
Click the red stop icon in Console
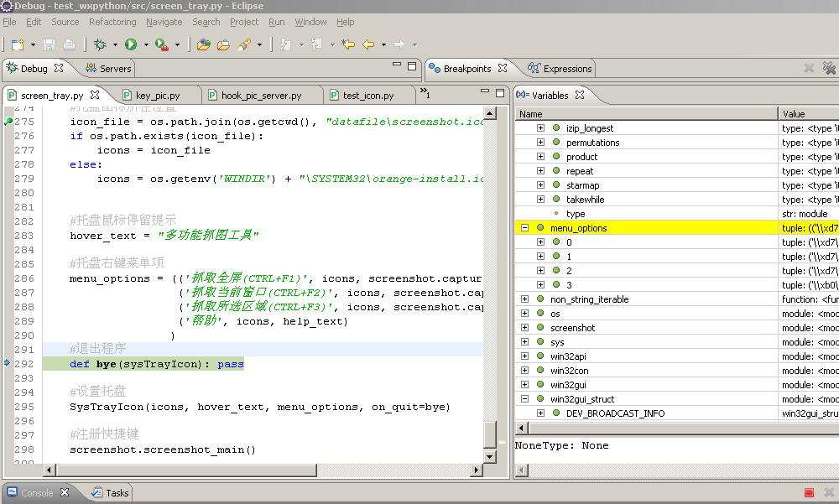tap(809, 493)
